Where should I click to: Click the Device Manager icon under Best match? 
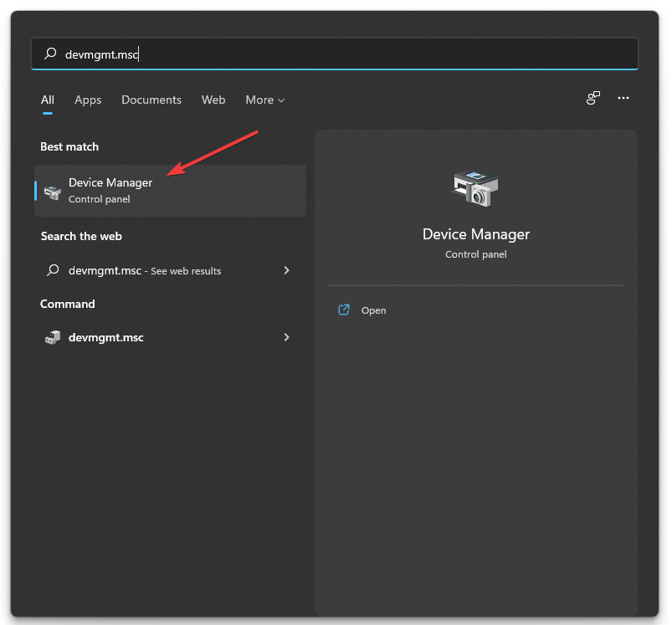(53, 190)
